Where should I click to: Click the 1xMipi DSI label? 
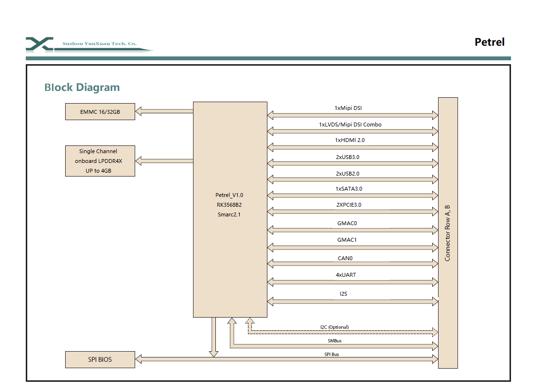348,108
